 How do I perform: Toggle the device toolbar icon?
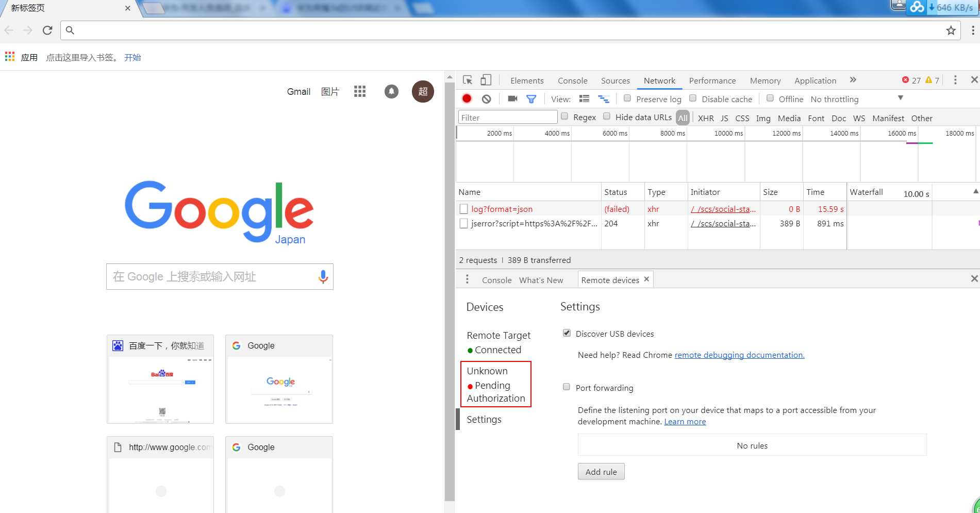pos(486,80)
